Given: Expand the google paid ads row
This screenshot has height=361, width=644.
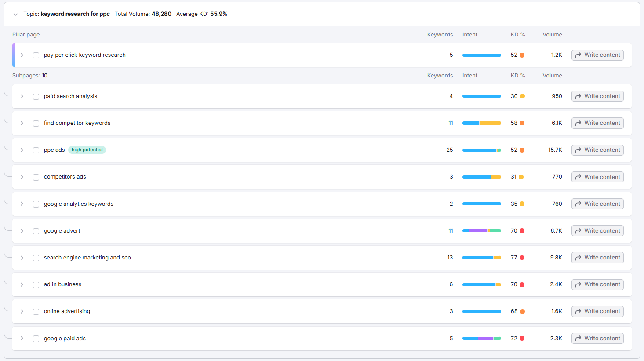Looking at the screenshot, I should 22,339.
